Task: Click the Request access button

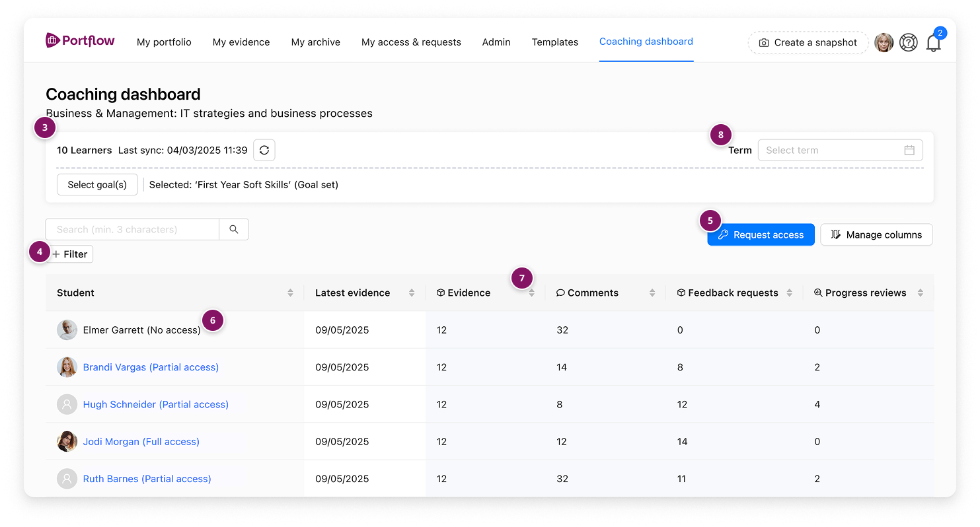Action: (x=761, y=234)
